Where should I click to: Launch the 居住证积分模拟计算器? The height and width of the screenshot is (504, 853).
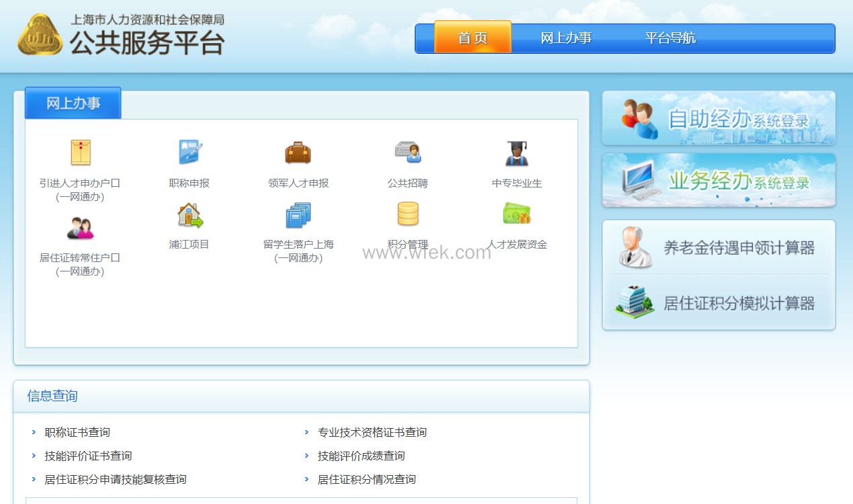719,303
